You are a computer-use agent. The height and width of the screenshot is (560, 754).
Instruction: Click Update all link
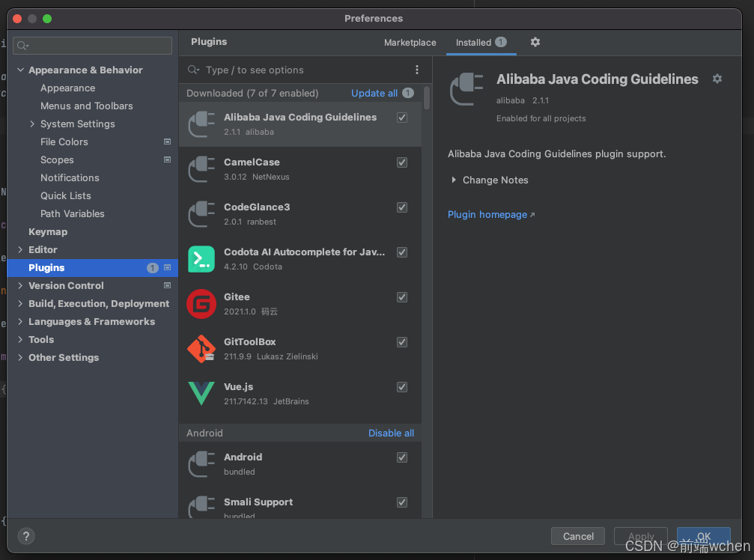374,94
